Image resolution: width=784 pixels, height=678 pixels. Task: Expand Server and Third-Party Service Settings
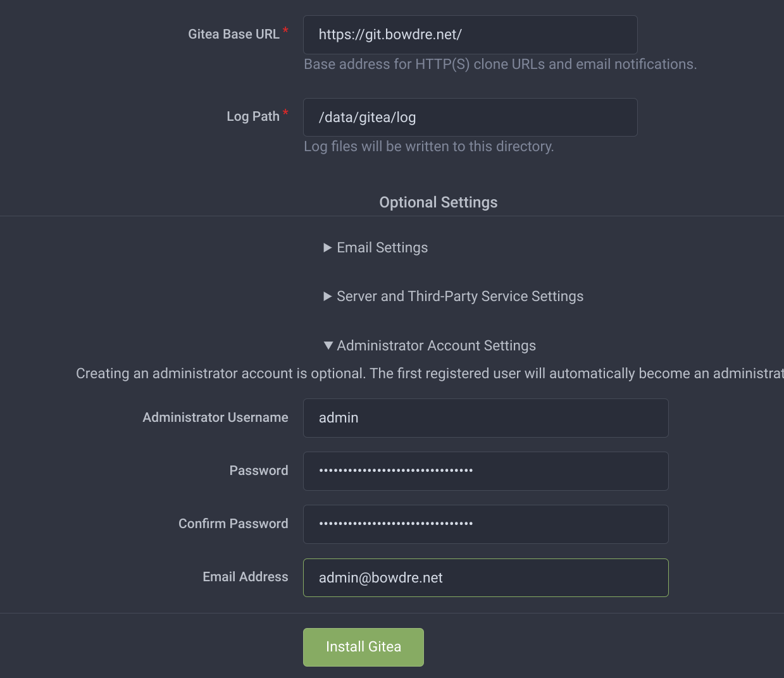[453, 297]
